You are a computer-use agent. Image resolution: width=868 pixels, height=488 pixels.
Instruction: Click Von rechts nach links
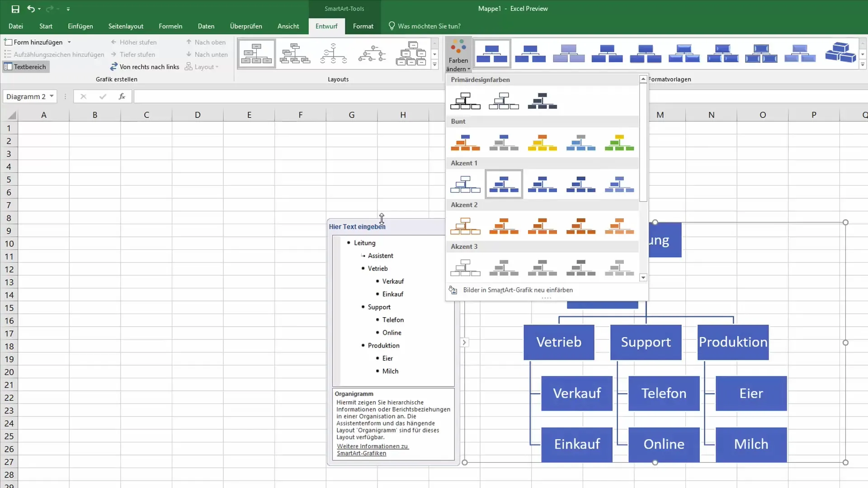click(x=145, y=67)
